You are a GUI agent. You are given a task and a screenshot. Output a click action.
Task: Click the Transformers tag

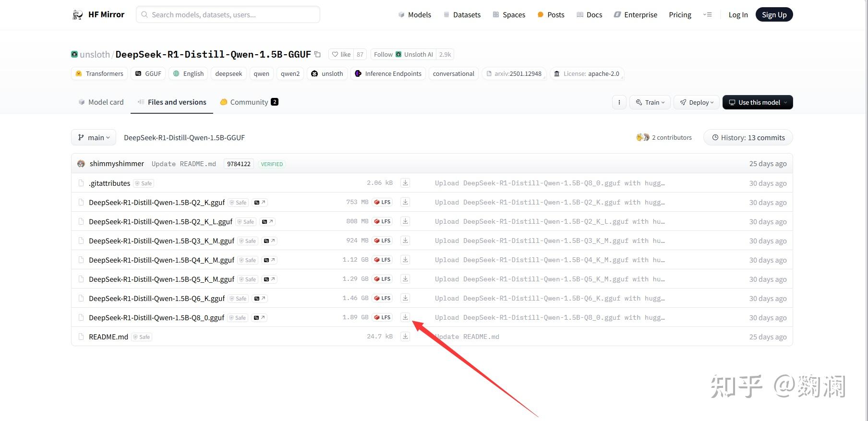[x=99, y=73]
